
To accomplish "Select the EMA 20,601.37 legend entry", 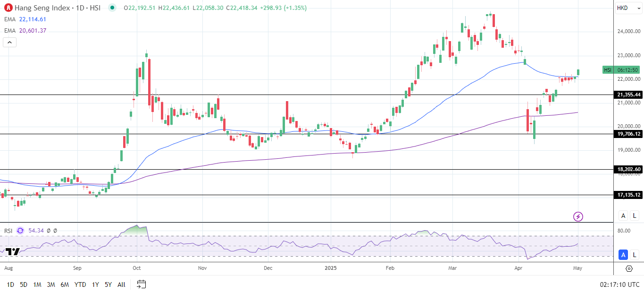I will 25,31.
